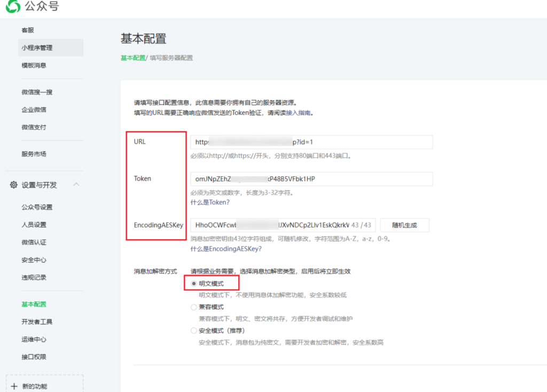The width and height of the screenshot is (547, 392).
Task: Open 安全中心 from the sidebar
Action: coord(34,260)
